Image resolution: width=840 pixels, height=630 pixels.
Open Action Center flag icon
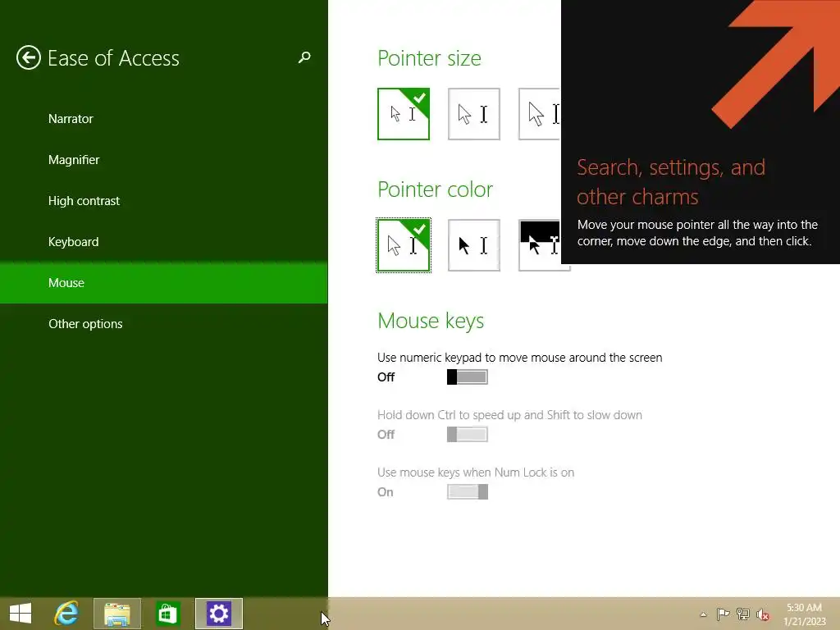[723, 614]
